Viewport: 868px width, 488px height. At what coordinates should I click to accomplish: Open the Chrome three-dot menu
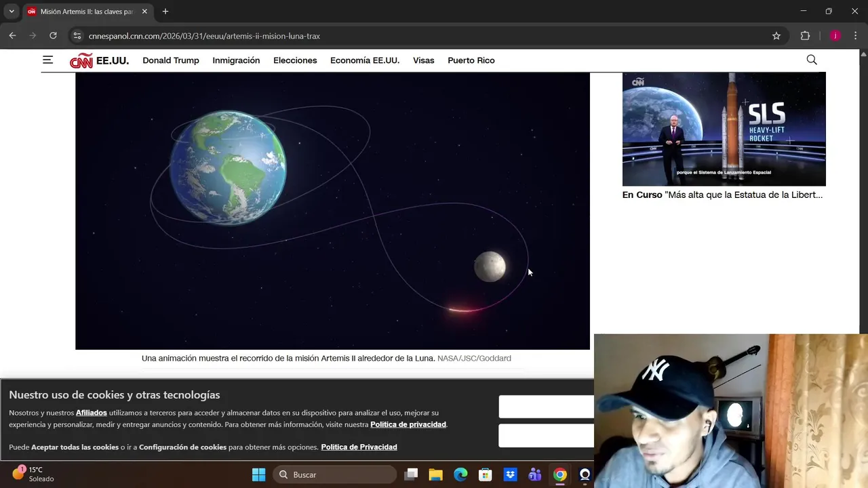click(x=854, y=36)
